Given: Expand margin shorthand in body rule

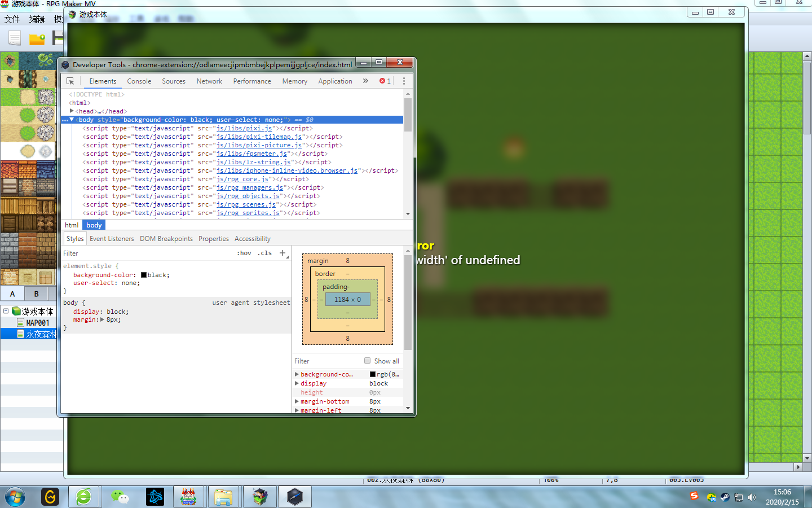Looking at the screenshot, I should coord(103,319).
